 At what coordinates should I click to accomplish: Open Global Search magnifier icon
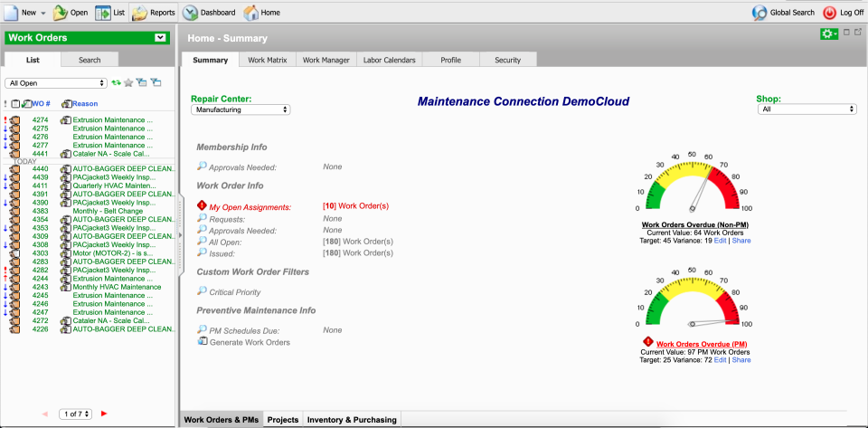759,12
